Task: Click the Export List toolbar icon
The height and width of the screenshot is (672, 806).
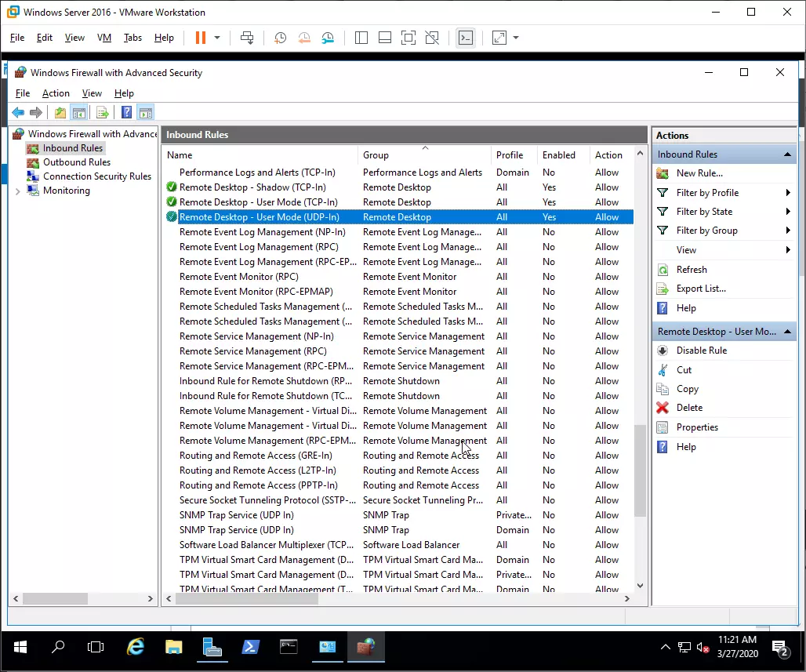Action: 102,112
